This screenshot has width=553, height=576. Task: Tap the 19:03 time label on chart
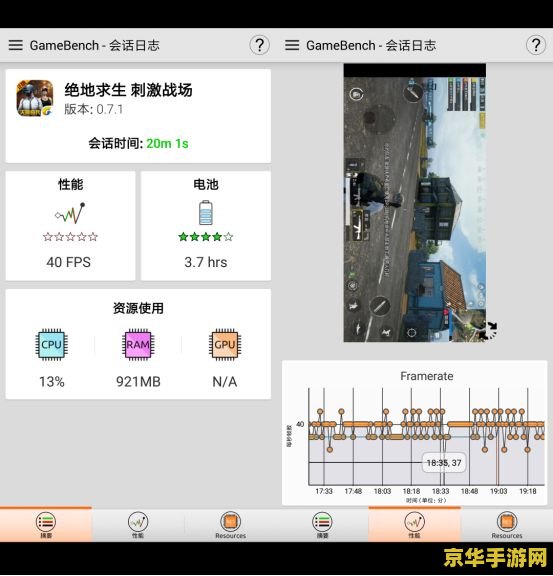498,491
